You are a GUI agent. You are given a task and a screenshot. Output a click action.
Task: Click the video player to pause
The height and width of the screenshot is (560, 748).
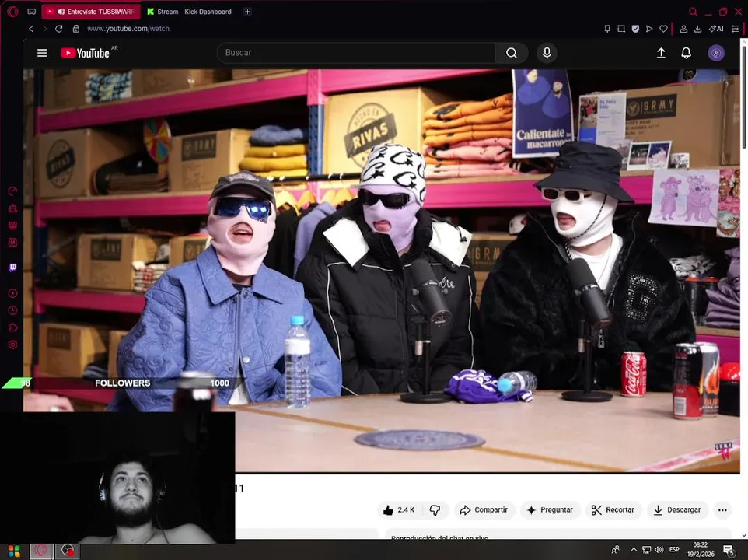point(382,271)
